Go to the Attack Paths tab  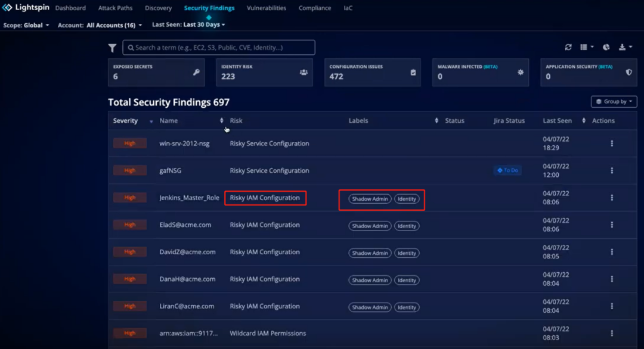pyautogui.click(x=115, y=8)
